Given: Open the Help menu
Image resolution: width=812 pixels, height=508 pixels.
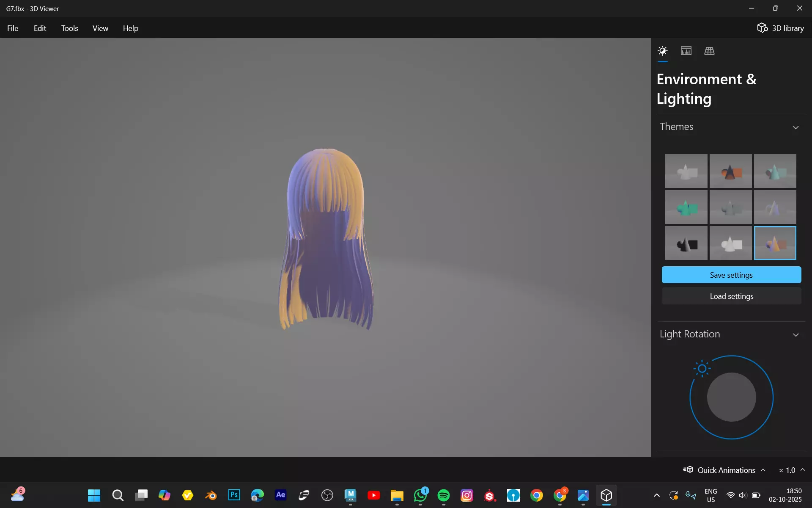Looking at the screenshot, I should (x=131, y=28).
